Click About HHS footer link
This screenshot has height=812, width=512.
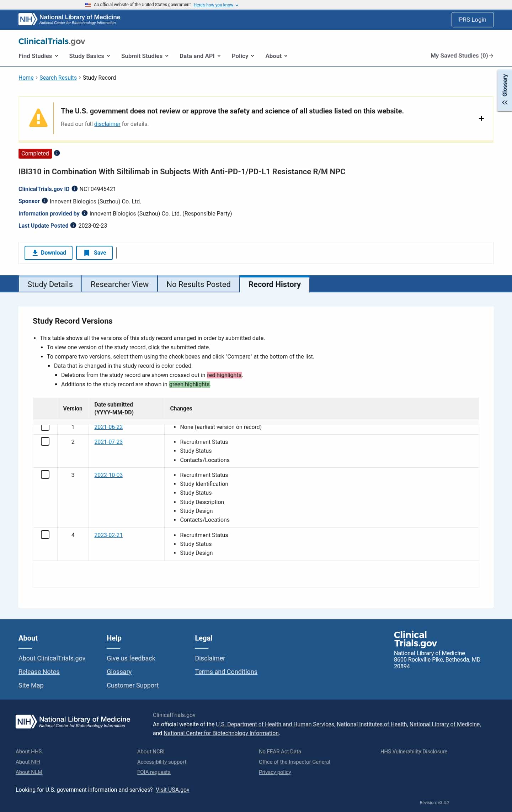(x=28, y=751)
